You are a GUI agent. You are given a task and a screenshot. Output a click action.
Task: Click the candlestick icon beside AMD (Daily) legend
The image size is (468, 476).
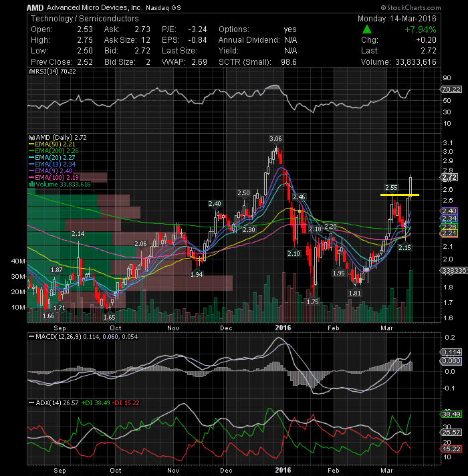click(31, 138)
